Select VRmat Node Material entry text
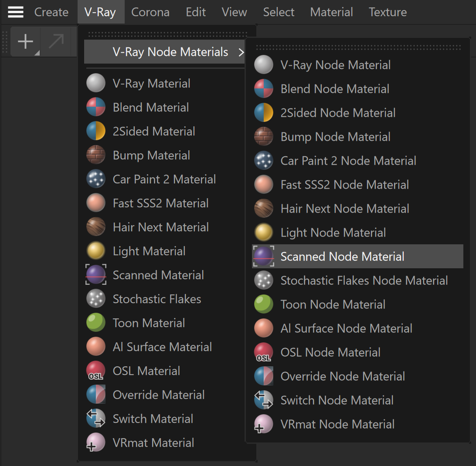This screenshot has height=466, width=476. 337,425
